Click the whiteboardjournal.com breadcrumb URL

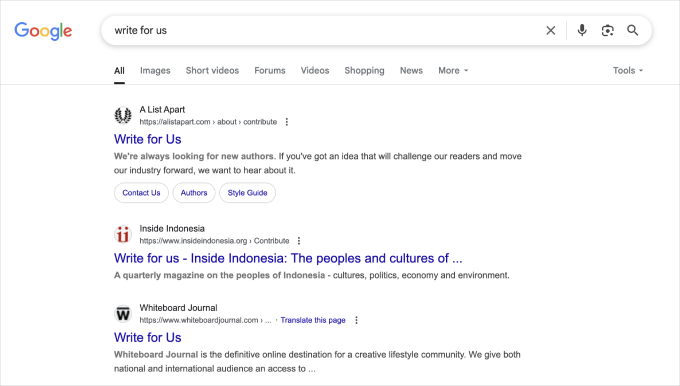(x=205, y=320)
